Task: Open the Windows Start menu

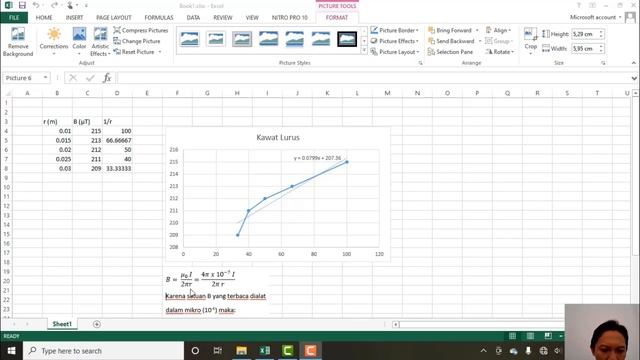Action: click(x=11, y=351)
